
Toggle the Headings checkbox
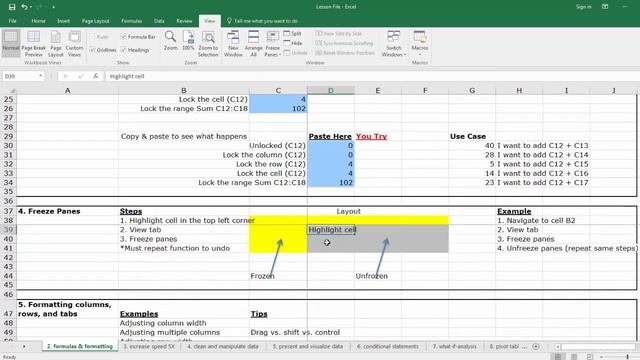pyautogui.click(x=135, y=50)
